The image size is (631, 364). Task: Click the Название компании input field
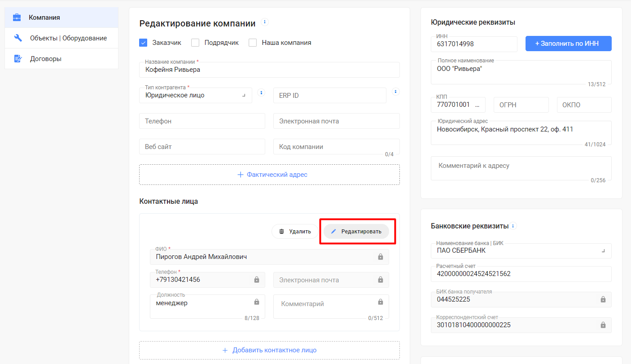269,70
